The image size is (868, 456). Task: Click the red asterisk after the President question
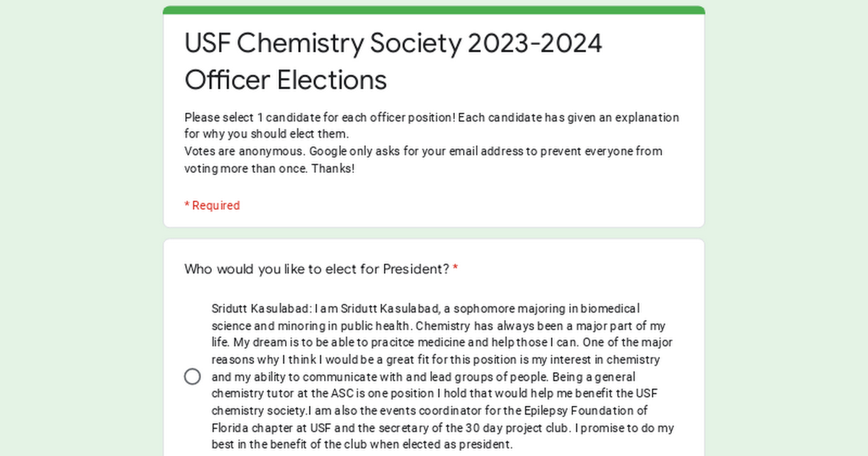(456, 269)
